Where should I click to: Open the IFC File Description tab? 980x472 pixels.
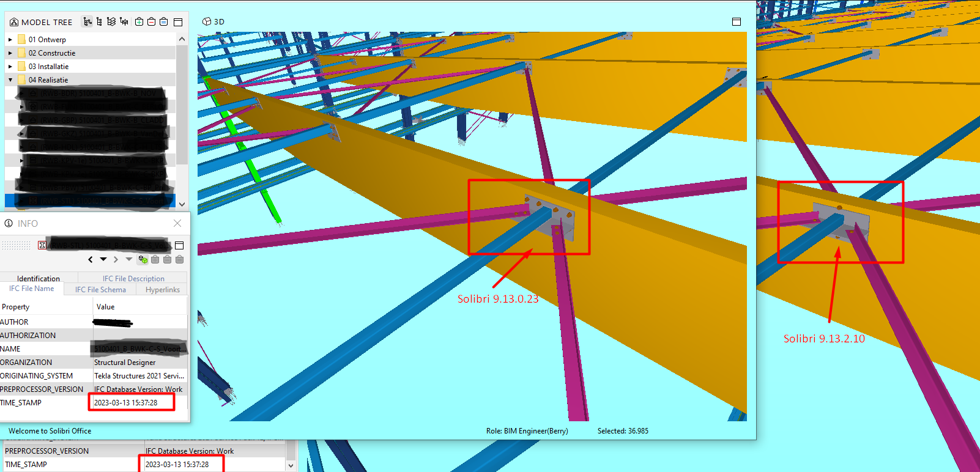[x=133, y=279]
